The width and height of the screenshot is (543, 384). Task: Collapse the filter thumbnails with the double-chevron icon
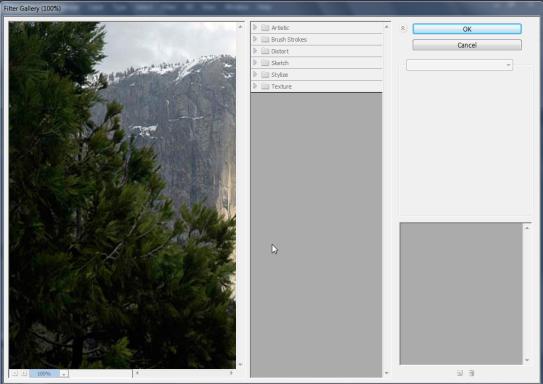[403, 28]
